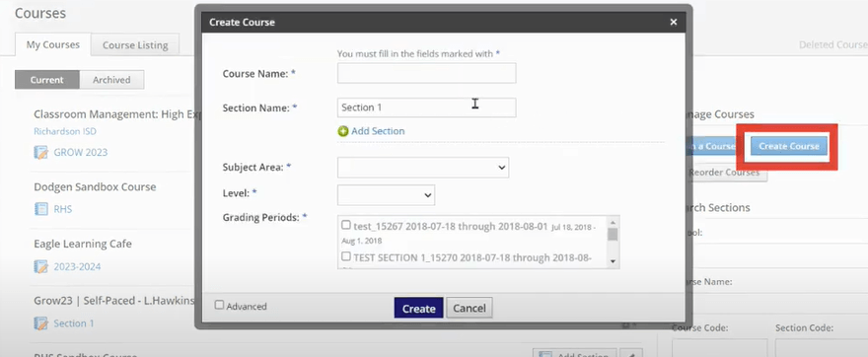This screenshot has width=868, height=357.
Task: Check the TEST SECTION 1_15270 grading period
Action: pyautogui.click(x=346, y=256)
